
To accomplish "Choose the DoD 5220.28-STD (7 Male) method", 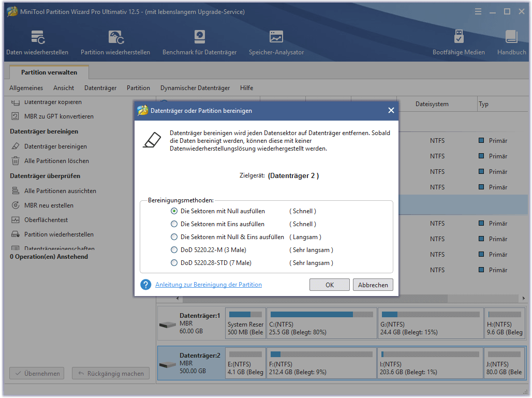I will [174, 262].
